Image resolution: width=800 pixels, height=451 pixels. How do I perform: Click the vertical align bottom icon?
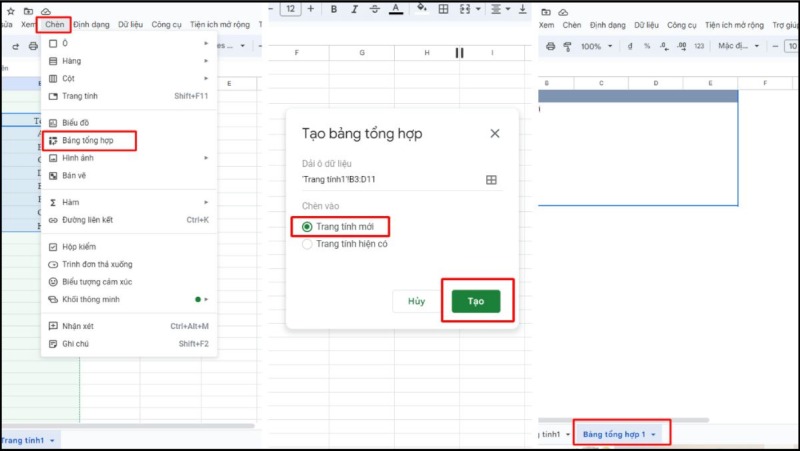[x=522, y=9]
